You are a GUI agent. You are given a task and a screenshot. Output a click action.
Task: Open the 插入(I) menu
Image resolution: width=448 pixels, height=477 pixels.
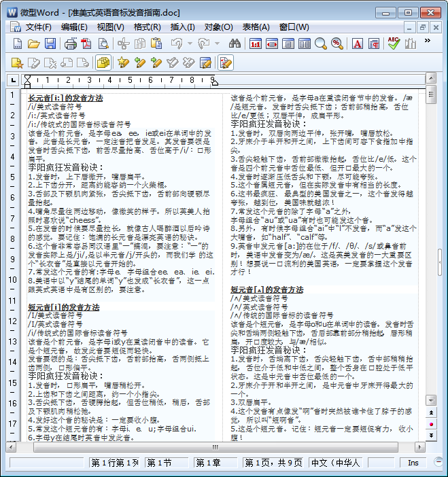tap(182, 27)
